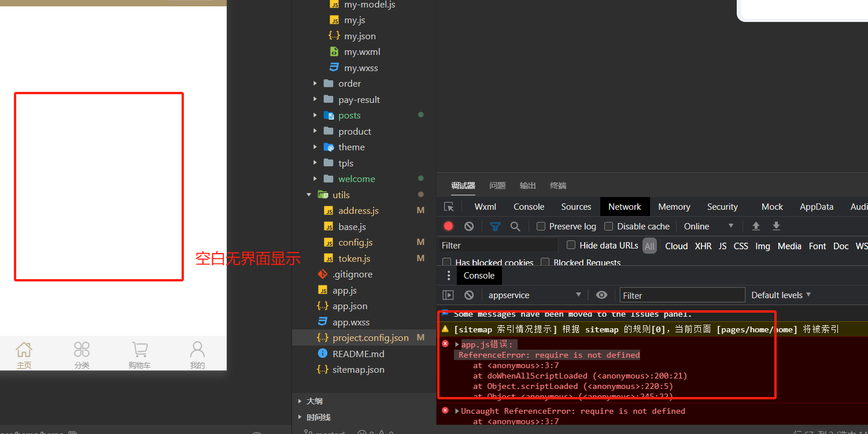
Task: Open the Default levels dropdown in Console
Action: [x=780, y=295]
